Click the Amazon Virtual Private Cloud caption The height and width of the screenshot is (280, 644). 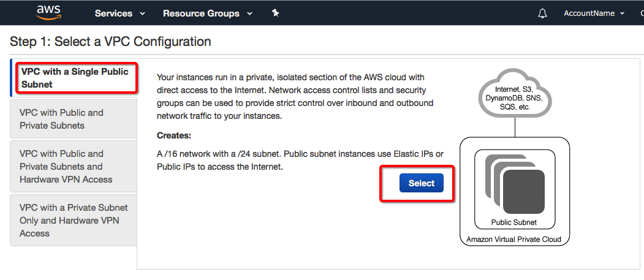[x=514, y=239]
